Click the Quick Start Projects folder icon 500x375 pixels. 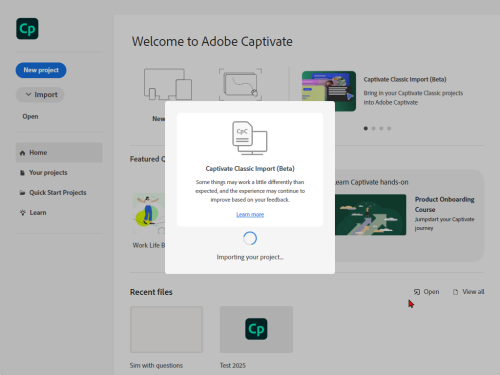(x=22, y=193)
